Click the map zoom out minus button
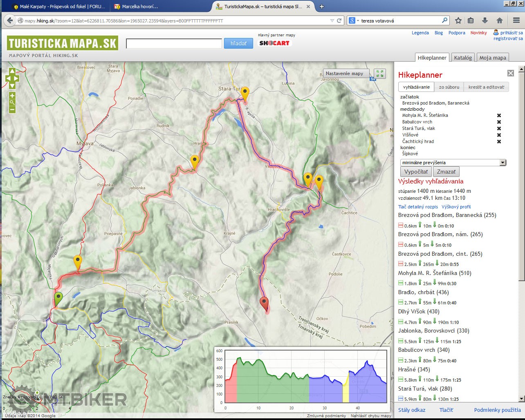The height and width of the screenshot is (420, 525). pyautogui.click(x=12, y=109)
